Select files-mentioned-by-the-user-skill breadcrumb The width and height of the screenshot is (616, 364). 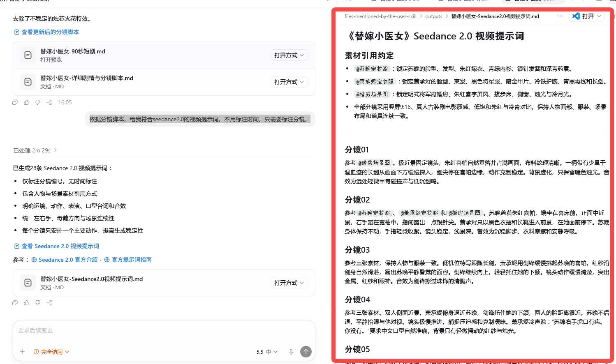pyautogui.click(x=380, y=16)
